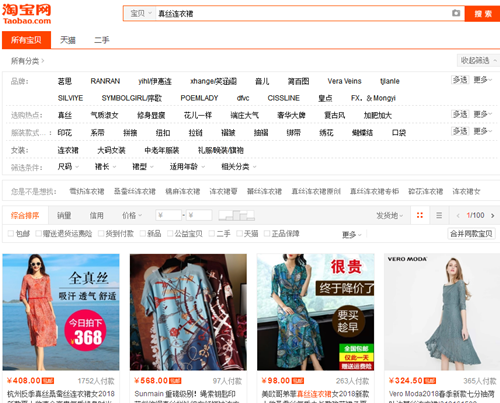Click 多选 in 服装款式 row

point(460,131)
